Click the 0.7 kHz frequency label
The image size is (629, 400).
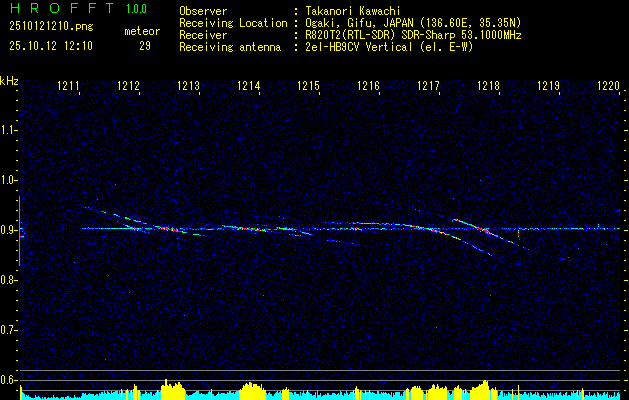pyautogui.click(x=8, y=330)
